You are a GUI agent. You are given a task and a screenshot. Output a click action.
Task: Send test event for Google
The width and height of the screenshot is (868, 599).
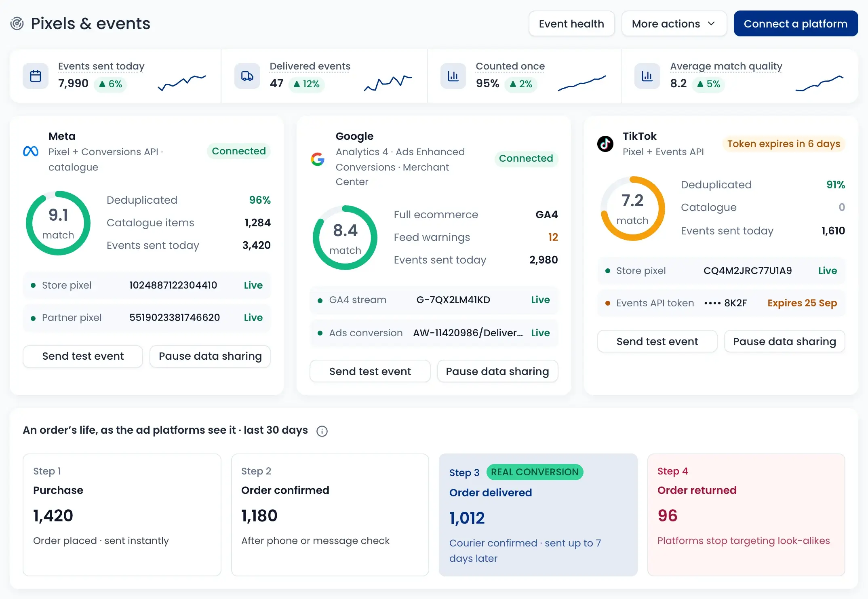(x=370, y=371)
